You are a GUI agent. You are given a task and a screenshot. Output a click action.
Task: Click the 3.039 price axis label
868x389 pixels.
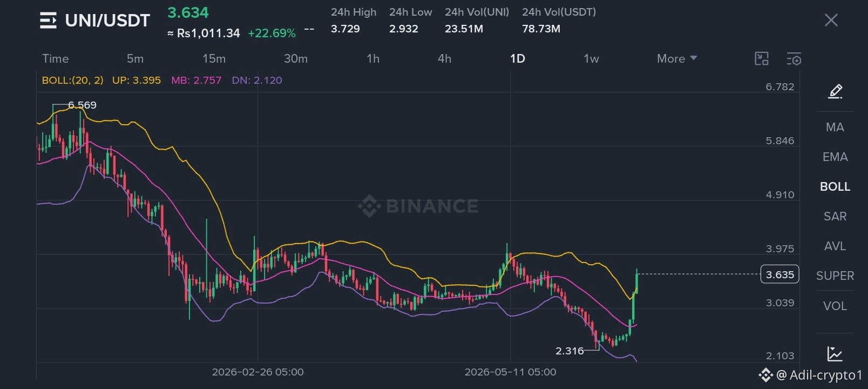(779, 303)
